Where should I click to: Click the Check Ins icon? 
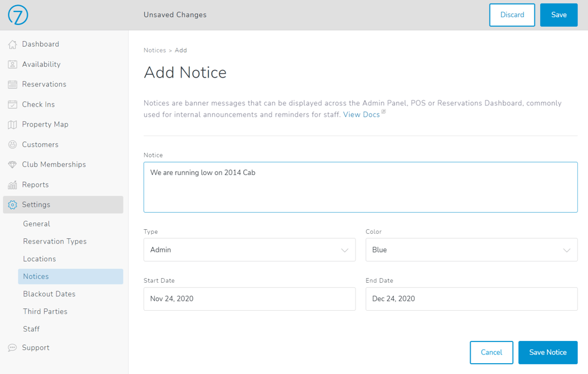12,104
